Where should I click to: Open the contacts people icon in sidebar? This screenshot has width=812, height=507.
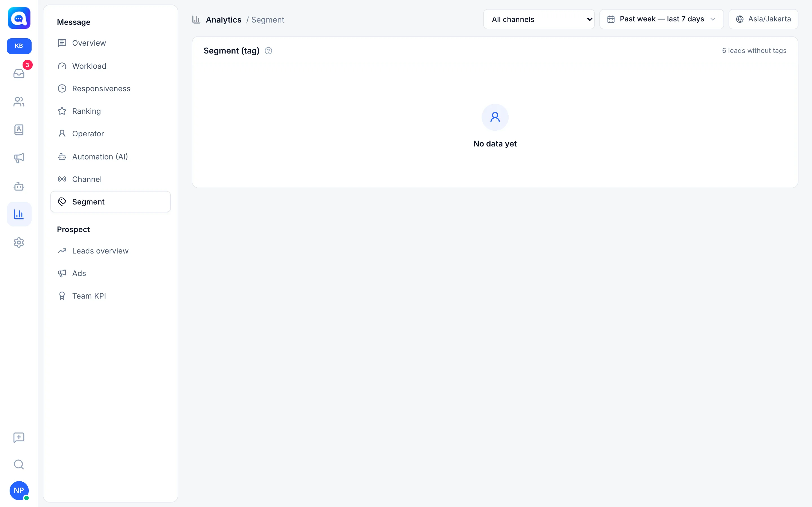click(x=19, y=102)
